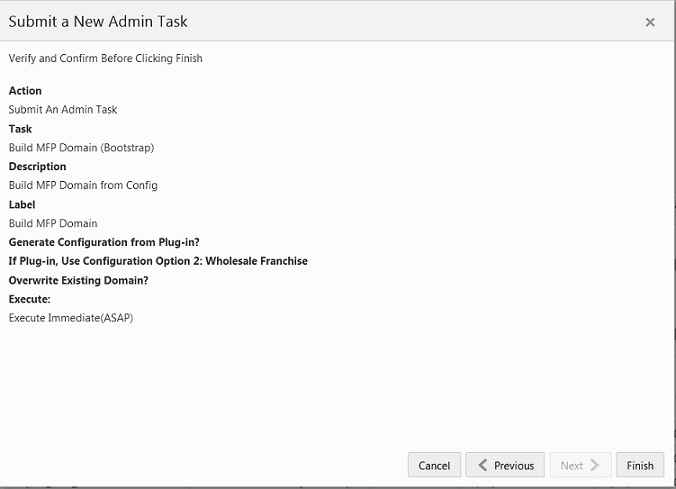
Task: Click the 'Execute:' heading
Action: click(x=29, y=299)
